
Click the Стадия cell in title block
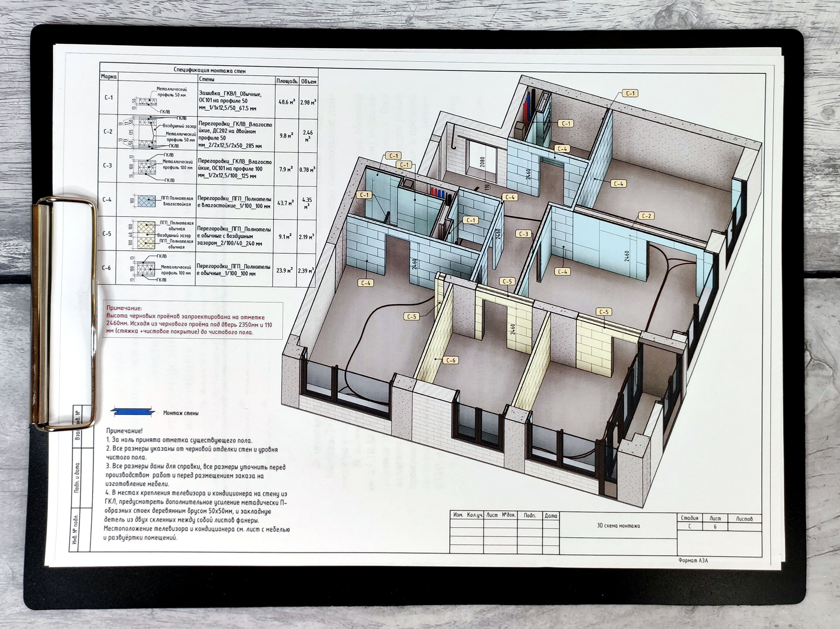(689, 518)
